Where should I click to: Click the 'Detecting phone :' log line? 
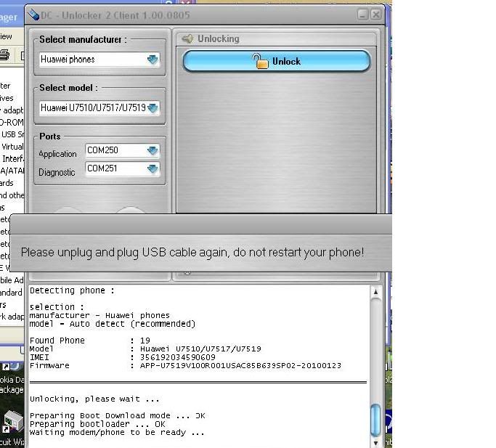72,290
